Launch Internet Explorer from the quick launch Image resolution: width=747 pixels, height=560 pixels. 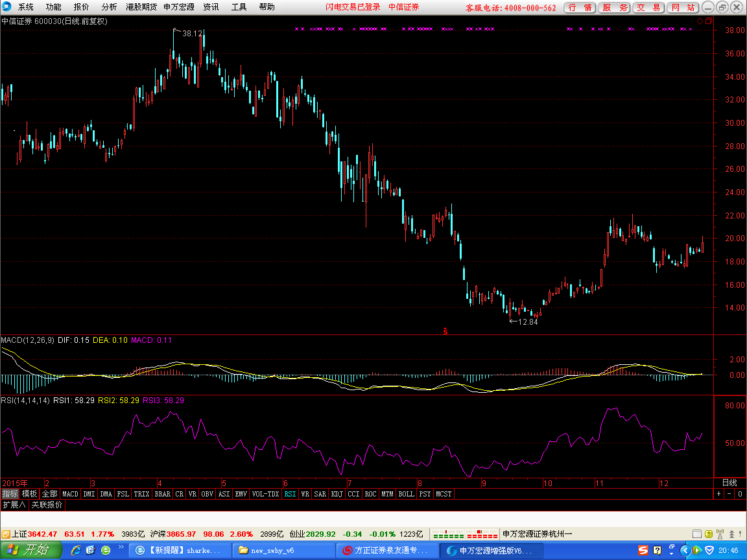(x=76, y=550)
